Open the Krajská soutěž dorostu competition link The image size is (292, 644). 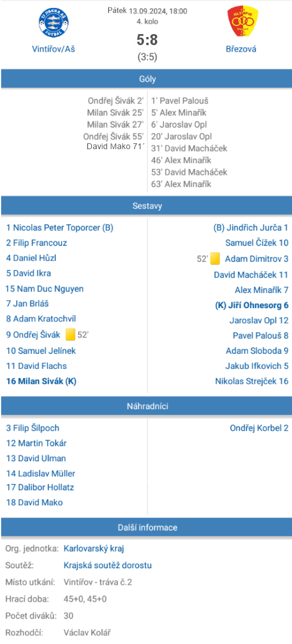[x=108, y=565]
